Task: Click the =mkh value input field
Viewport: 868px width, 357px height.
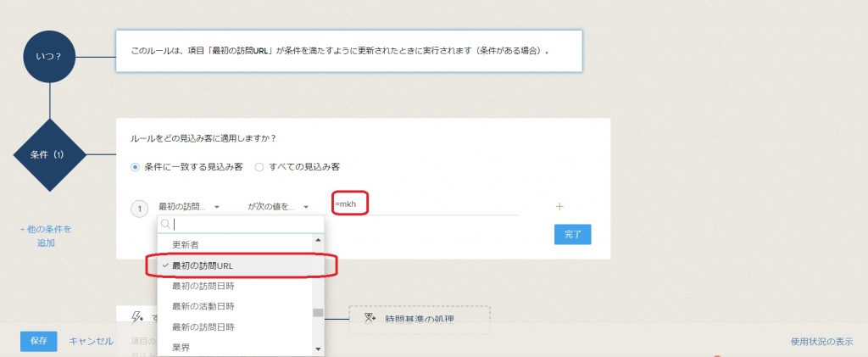Action: pos(425,205)
